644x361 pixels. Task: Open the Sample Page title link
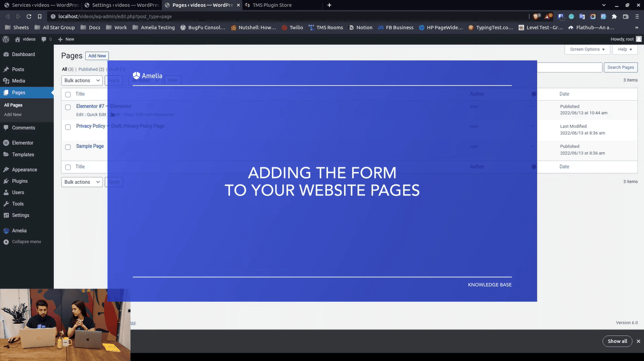click(x=90, y=146)
